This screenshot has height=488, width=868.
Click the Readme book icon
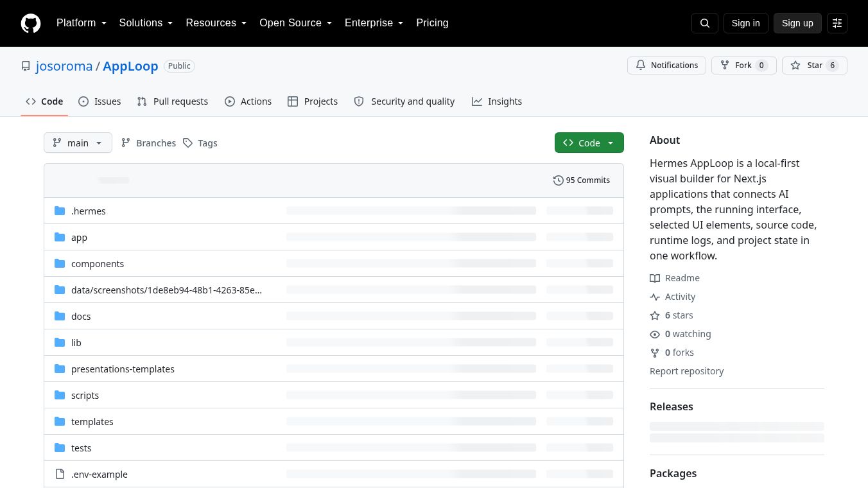click(655, 278)
